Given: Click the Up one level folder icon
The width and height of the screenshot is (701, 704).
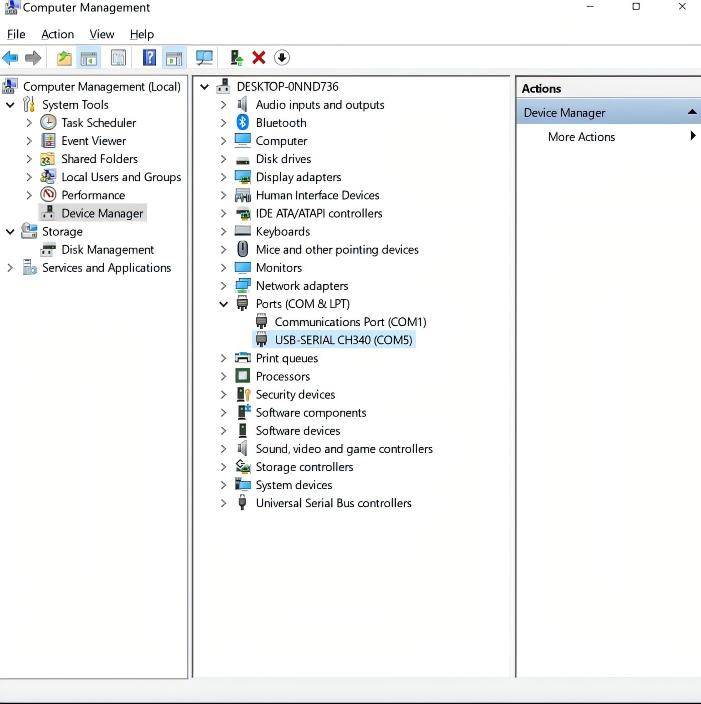Looking at the screenshot, I should [64, 58].
